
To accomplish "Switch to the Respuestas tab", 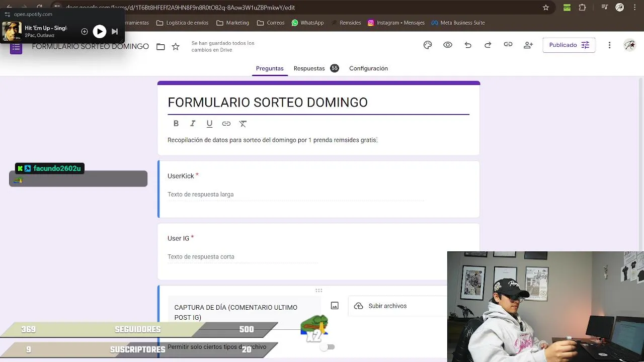I will [316, 68].
